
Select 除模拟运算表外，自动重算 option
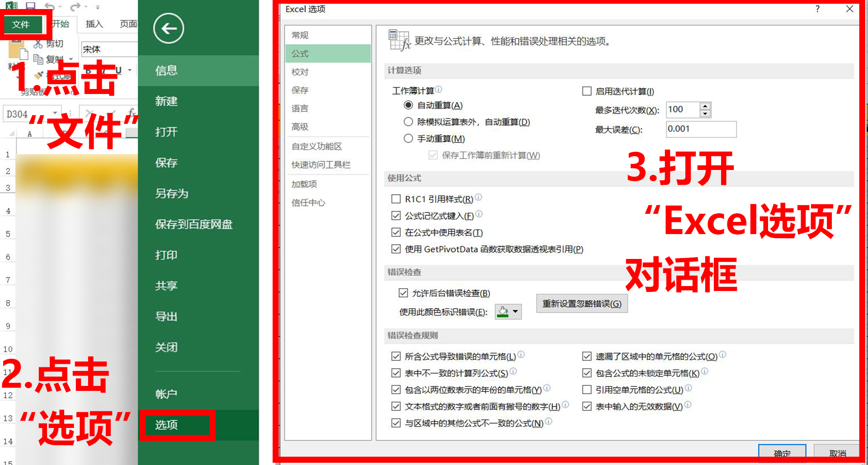(x=408, y=122)
